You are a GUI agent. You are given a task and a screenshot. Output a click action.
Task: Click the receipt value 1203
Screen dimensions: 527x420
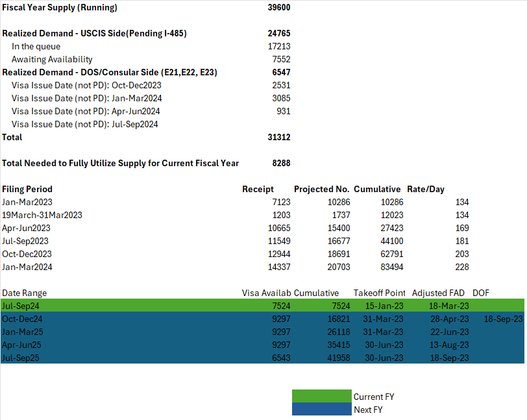coord(281,216)
